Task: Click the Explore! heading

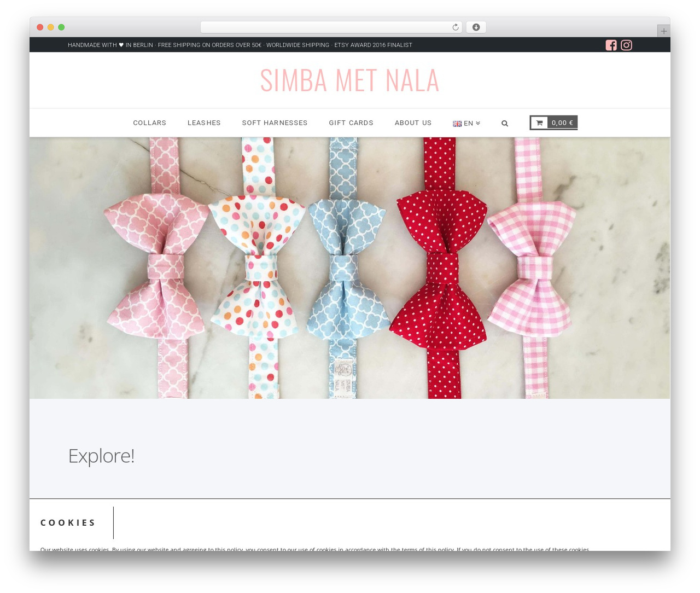Action: [x=101, y=456]
